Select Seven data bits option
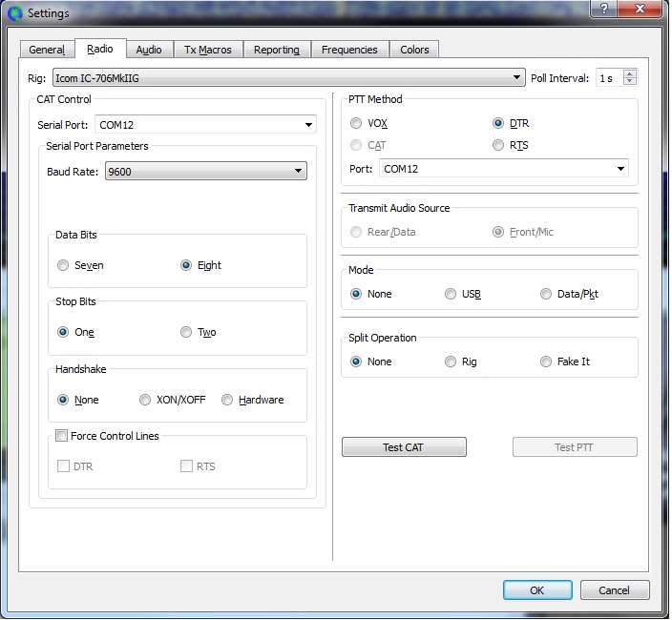The image size is (672, 620). coord(63,266)
